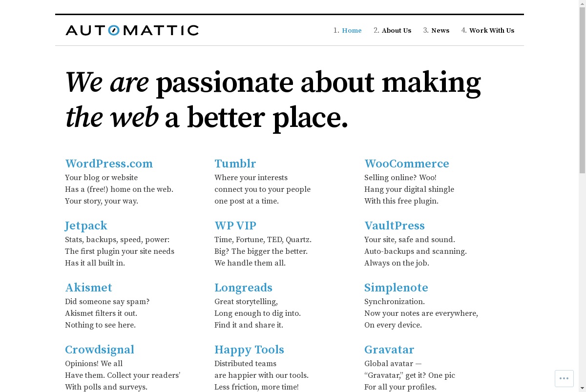Open the Work With Us page
Image resolution: width=586 pixels, height=392 pixels.
point(492,30)
